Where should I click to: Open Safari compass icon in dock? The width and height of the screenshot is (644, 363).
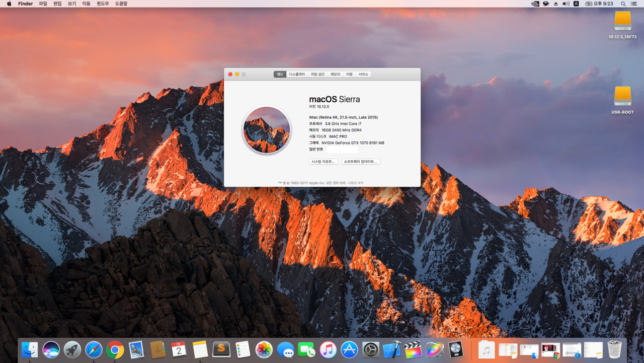pos(94,349)
